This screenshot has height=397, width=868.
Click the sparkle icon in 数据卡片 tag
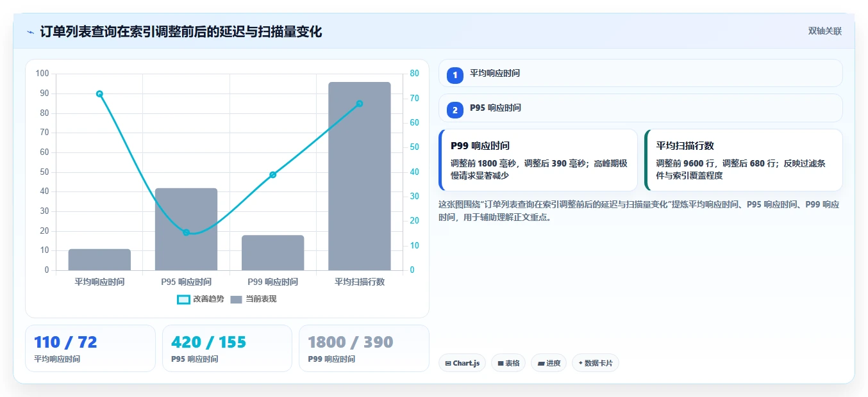(x=580, y=363)
